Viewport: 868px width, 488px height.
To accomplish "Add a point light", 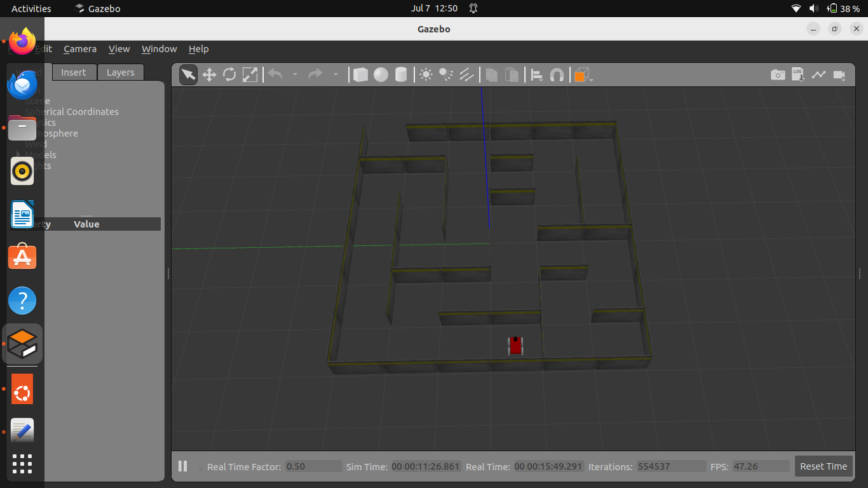I will 426,75.
